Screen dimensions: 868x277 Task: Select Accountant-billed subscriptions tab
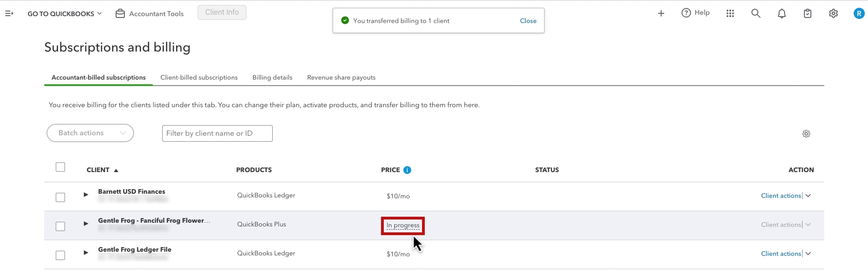(99, 77)
